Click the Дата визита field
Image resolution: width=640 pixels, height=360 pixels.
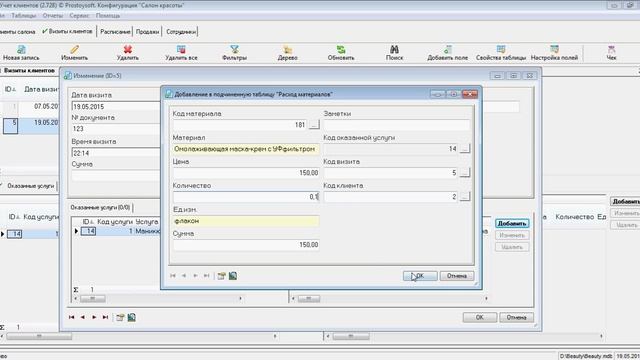[116, 107]
